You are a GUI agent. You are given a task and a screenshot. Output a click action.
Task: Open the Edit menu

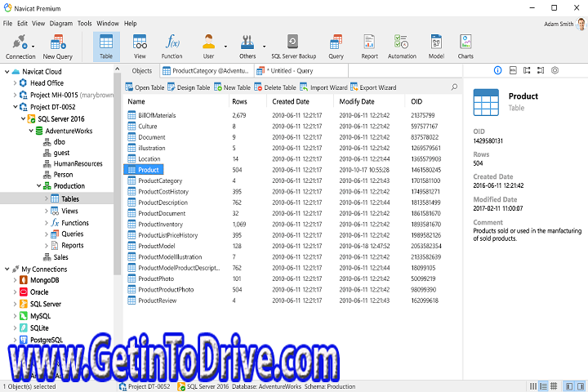coord(23,23)
